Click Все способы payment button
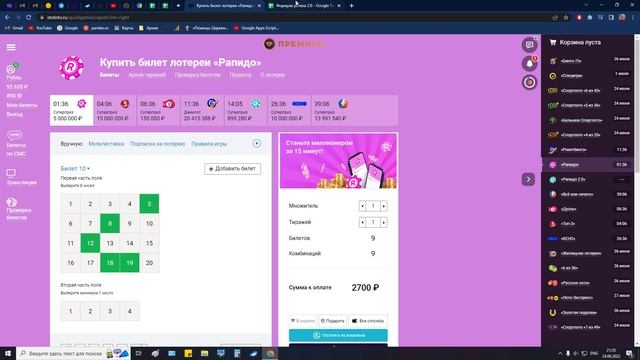640x360 pixels. (368, 321)
